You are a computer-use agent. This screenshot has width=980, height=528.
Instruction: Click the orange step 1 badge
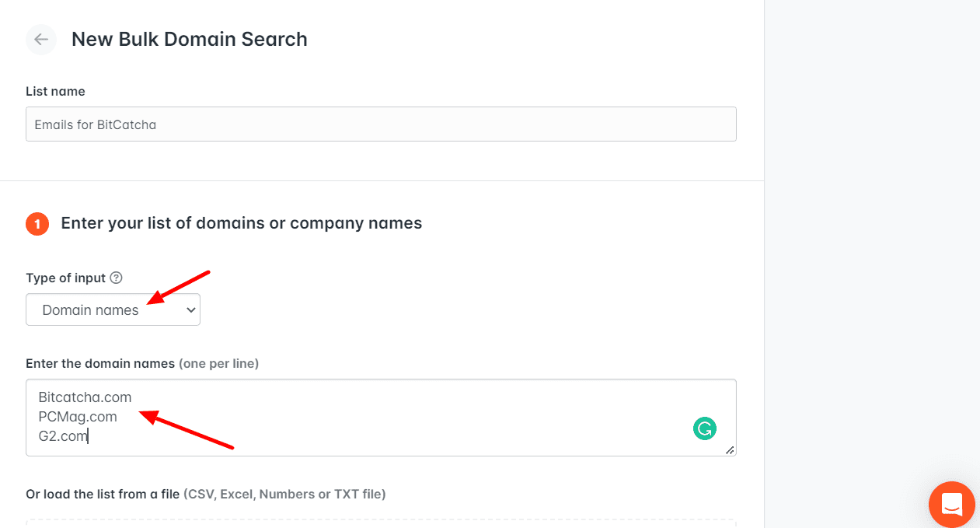[x=37, y=224]
